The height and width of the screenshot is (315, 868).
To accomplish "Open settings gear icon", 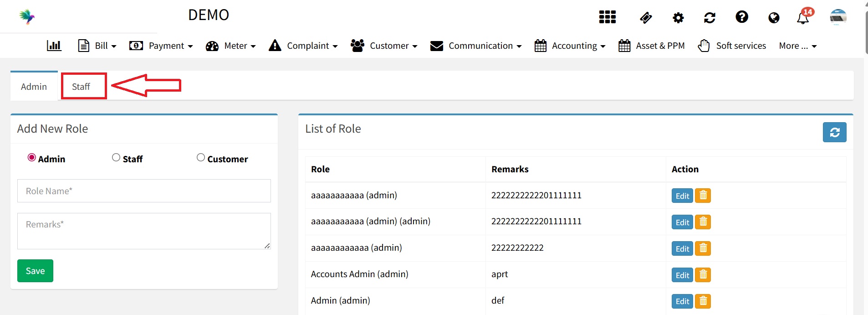I will tap(678, 18).
